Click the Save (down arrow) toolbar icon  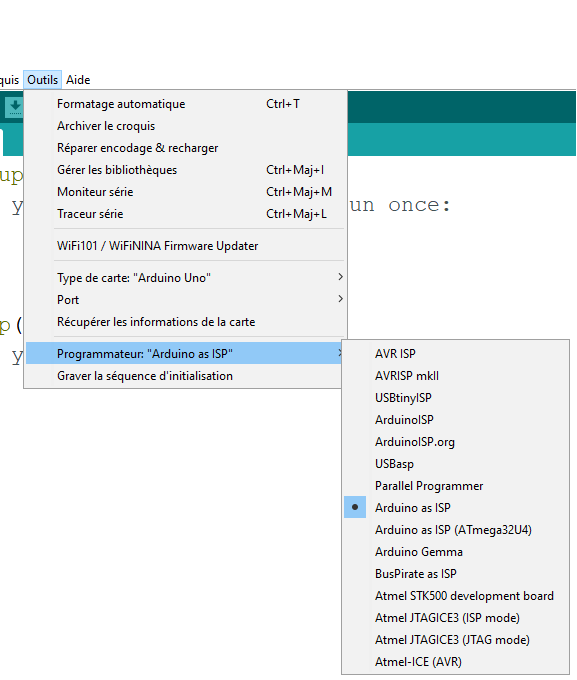(x=15, y=107)
